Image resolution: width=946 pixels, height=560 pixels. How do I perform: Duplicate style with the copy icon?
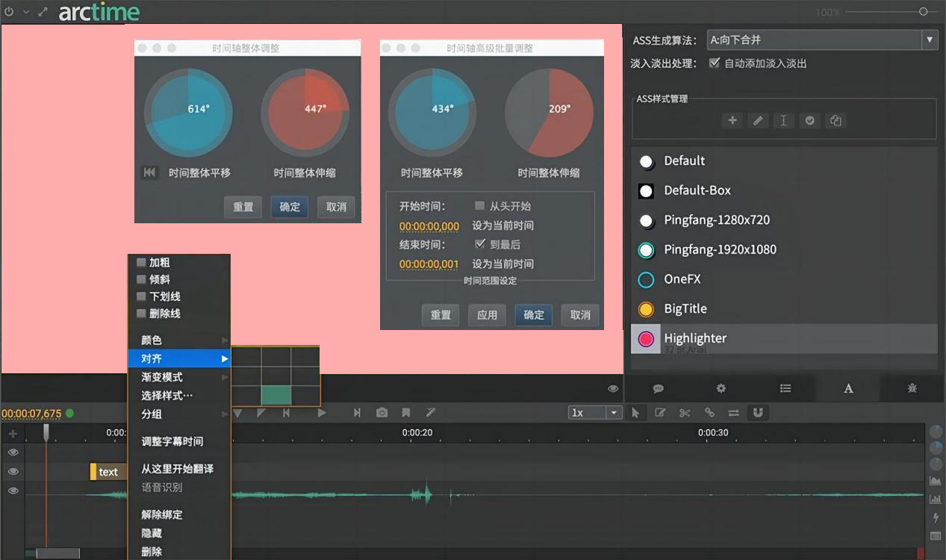(x=835, y=120)
